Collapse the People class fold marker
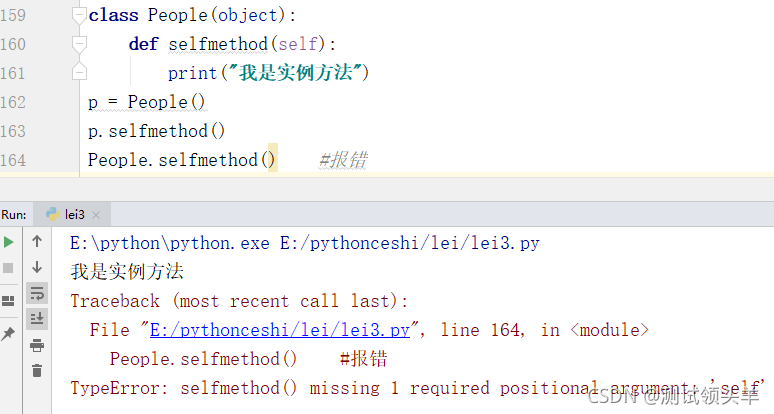 point(80,16)
